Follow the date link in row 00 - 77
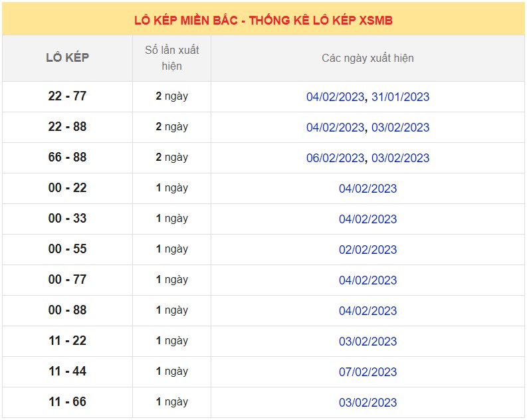Image resolution: width=527 pixels, height=420 pixels. click(x=368, y=280)
